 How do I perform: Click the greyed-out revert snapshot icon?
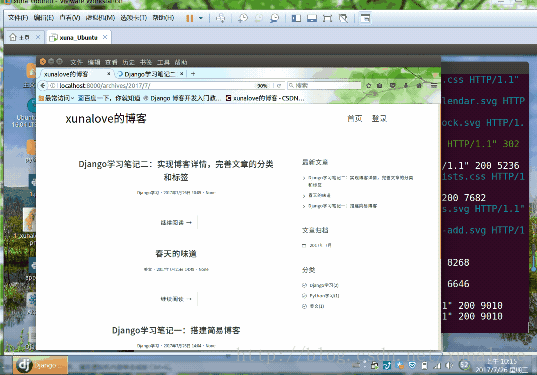pyautogui.click(x=259, y=18)
